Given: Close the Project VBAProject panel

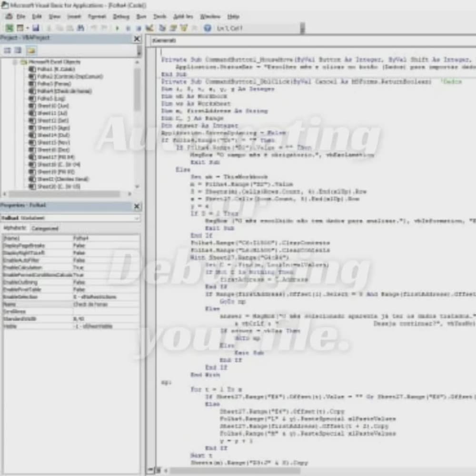Looking at the screenshot, I should tap(137, 39).
